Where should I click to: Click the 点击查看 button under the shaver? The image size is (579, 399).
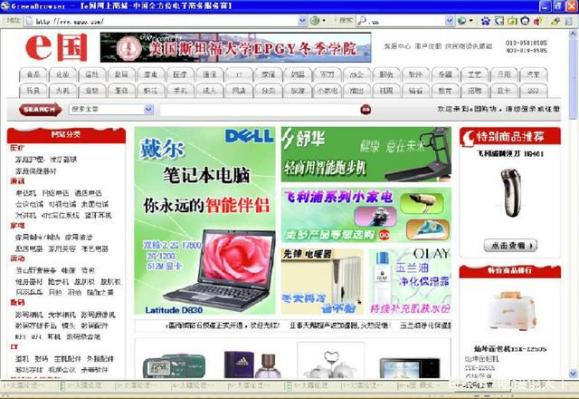click(510, 245)
